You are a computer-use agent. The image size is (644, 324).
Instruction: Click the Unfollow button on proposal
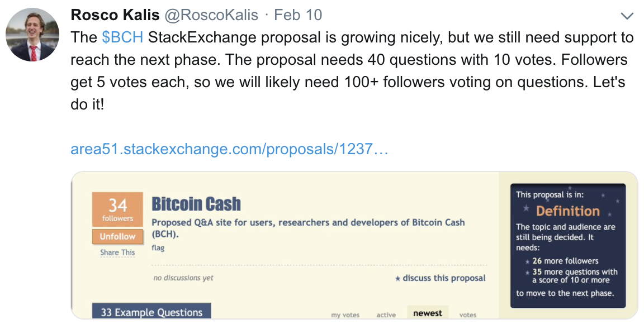tap(117, 236)
